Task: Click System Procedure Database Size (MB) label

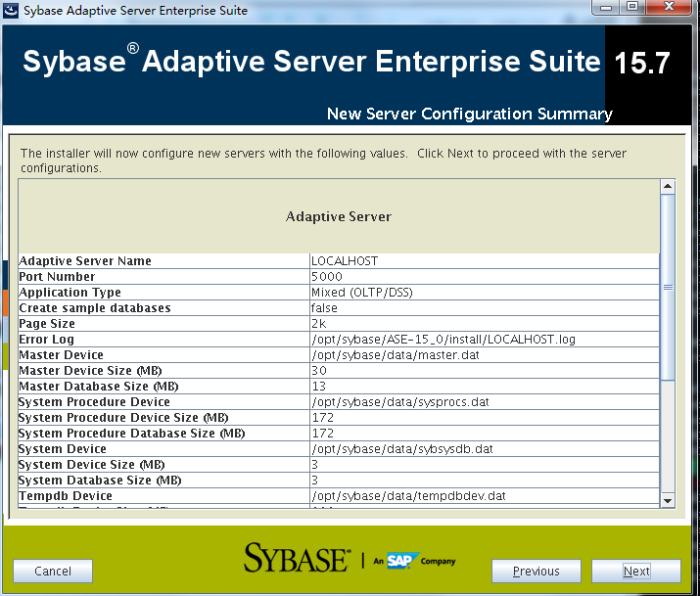Action: 132,434
